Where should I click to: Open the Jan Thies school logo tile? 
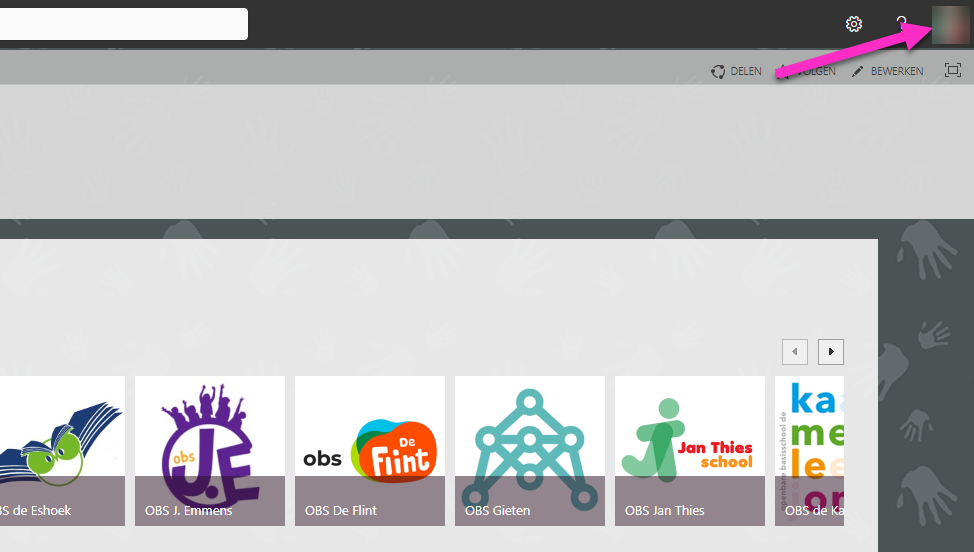point(690,451)
